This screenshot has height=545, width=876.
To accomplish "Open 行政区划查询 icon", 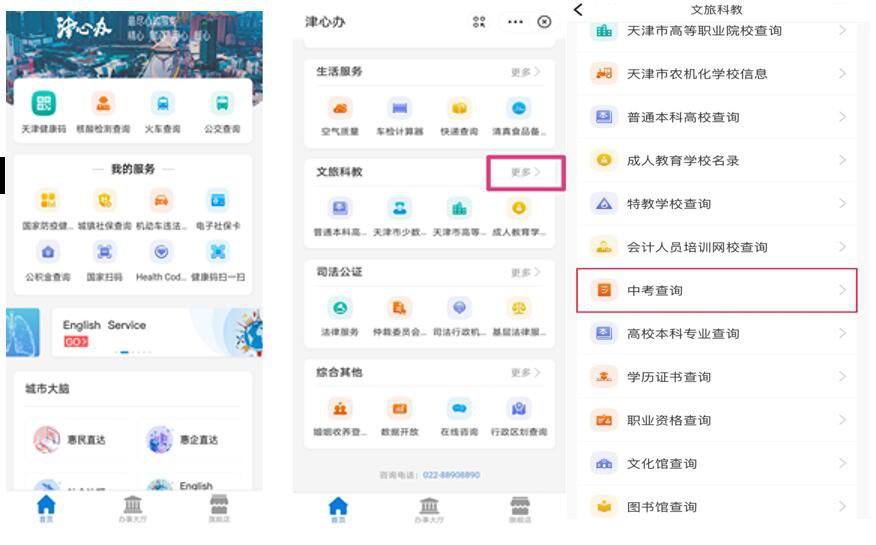I will pyautogui.click(x=518, y=409).
